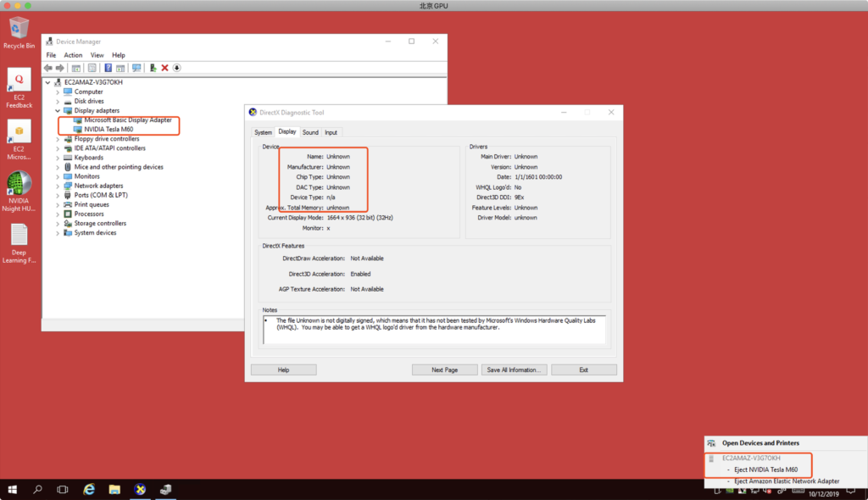Image resolution: width=868 pixels, height=500 pixels.
Task: Expand the Network adapters node
Action: [58, 186]
